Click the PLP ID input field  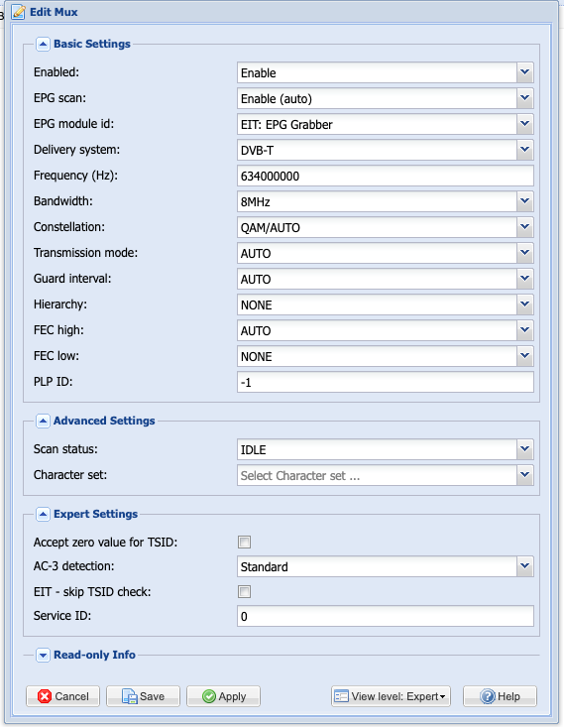coord(386,382)
